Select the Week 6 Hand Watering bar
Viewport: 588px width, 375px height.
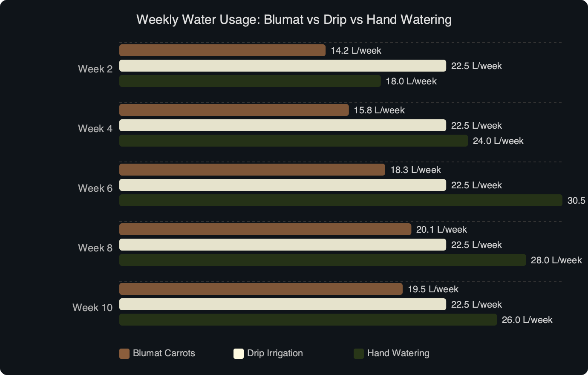[x=340, y=200]
